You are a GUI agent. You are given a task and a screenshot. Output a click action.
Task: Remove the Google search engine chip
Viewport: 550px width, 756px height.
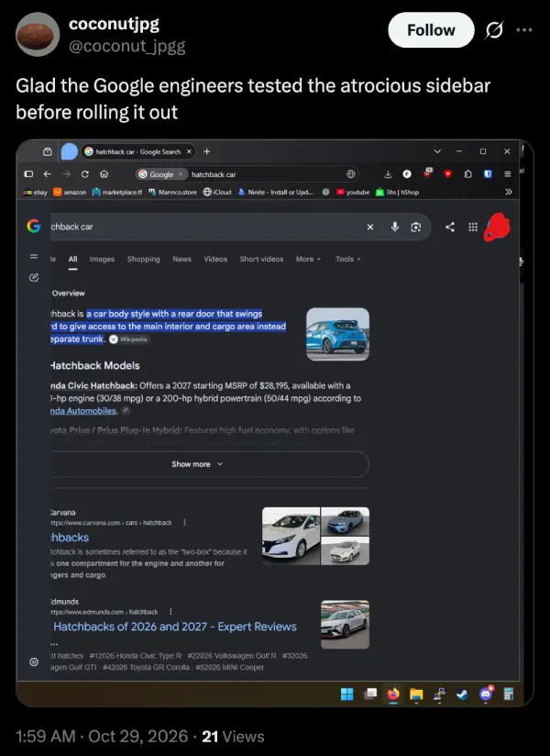pos(181,174)
